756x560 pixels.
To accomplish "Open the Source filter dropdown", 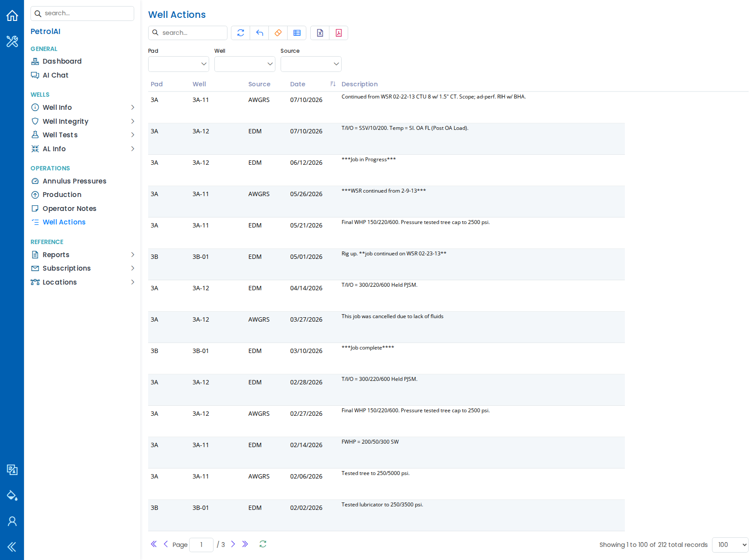I will click(x=311, y=64).
